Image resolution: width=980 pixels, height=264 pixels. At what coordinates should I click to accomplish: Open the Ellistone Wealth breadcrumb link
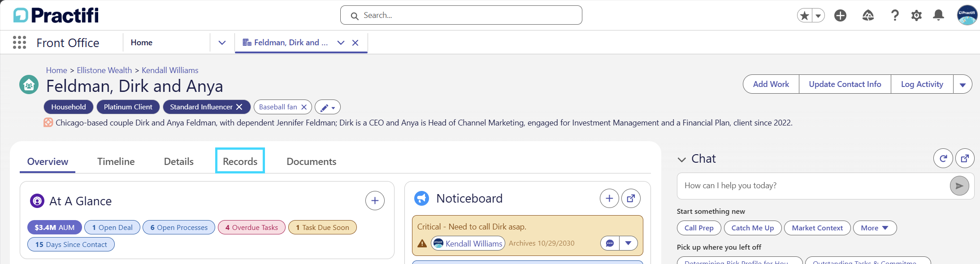(104, 70)
